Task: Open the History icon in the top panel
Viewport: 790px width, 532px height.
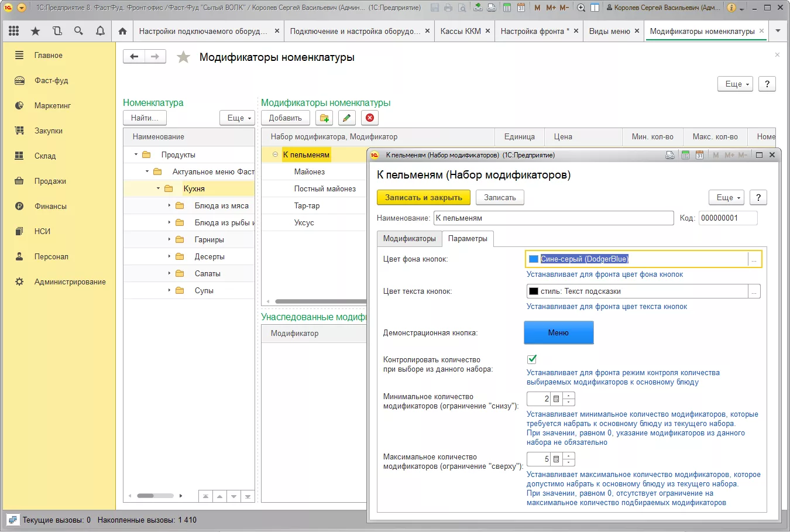Action: point(57,31)
